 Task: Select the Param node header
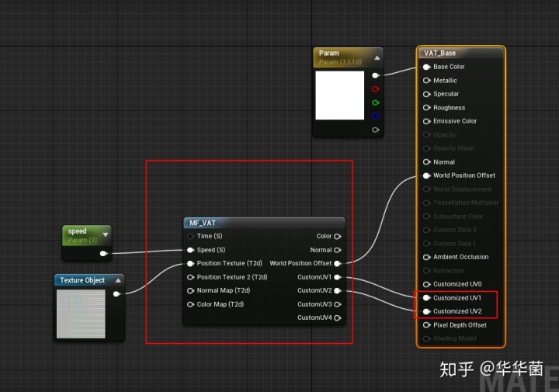tap(348, 57)
